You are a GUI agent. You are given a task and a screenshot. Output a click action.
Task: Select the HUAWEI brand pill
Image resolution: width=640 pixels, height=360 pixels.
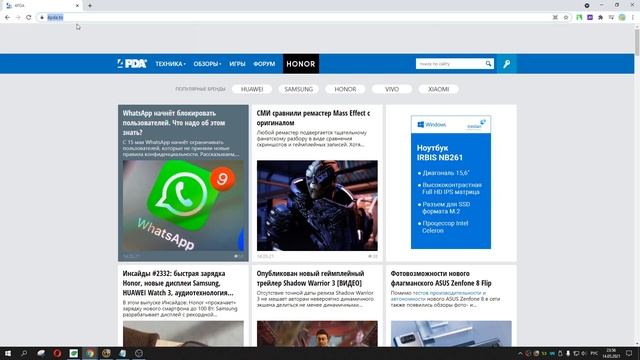(x=252, y=89)
